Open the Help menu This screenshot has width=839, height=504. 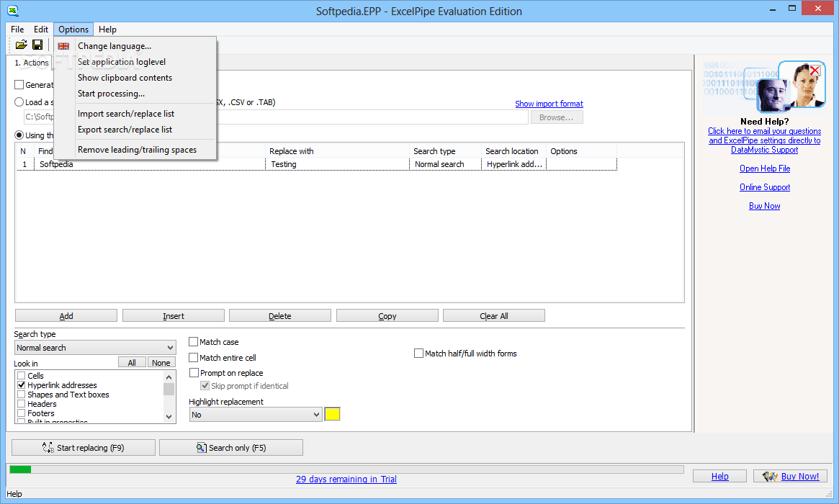107,30
